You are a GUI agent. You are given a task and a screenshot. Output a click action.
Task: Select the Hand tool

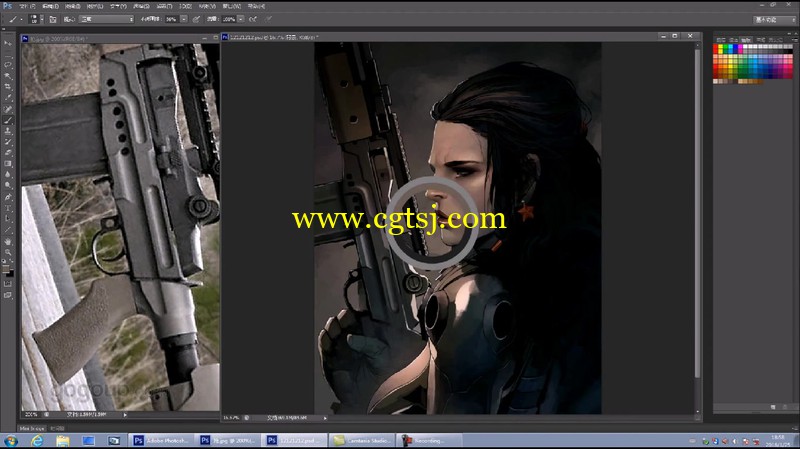click(8, 241)
